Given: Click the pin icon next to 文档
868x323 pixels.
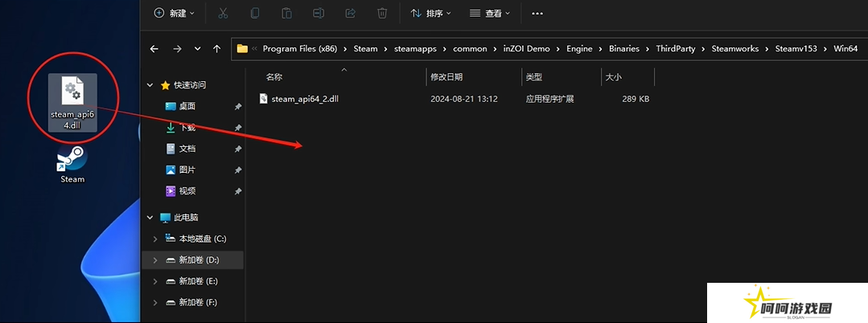Looking at the screenshot, I should (237, 149).
